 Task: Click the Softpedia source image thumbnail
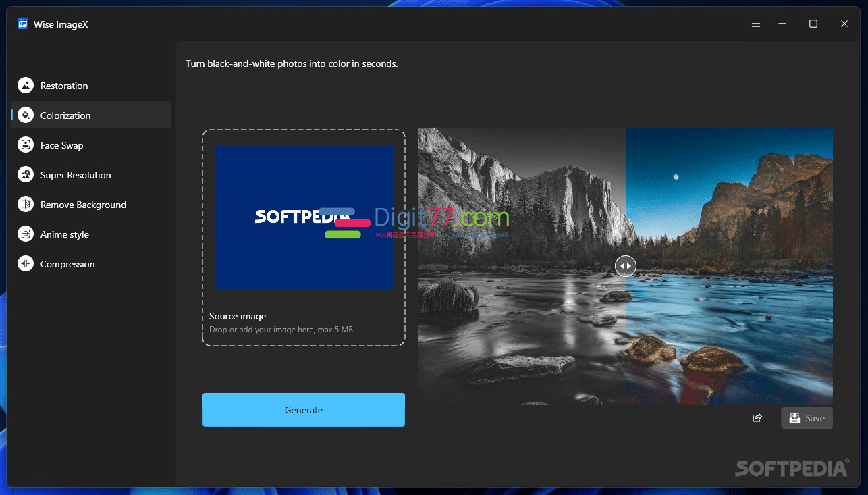(303, 217)
